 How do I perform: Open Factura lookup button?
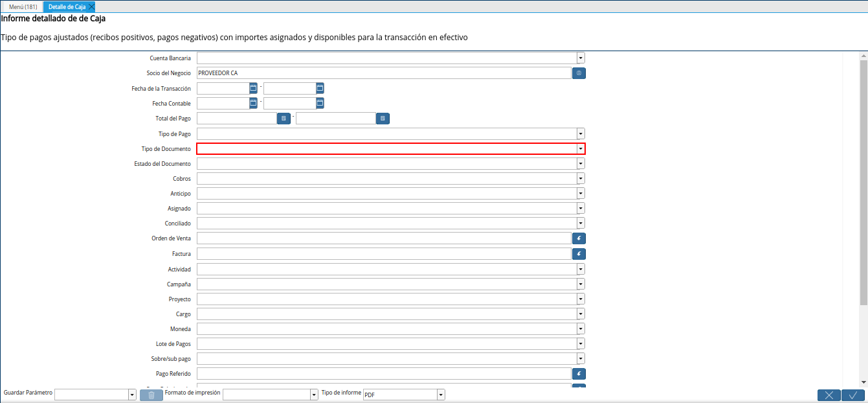pos(579,254)
